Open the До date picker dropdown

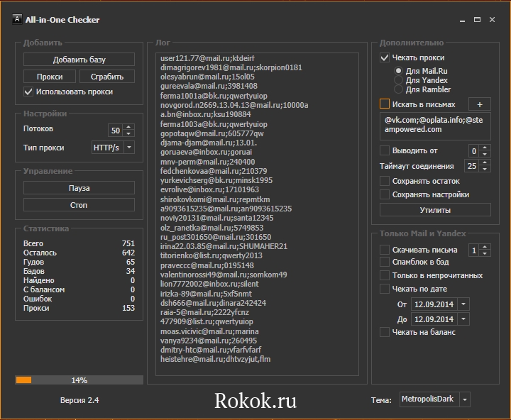pyautogui.click(x=463, y=319)
